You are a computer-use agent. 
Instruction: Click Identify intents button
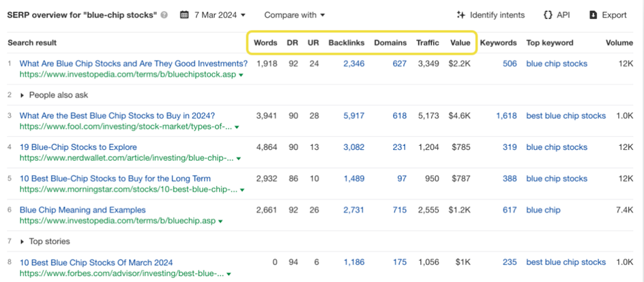pos(491,15)
